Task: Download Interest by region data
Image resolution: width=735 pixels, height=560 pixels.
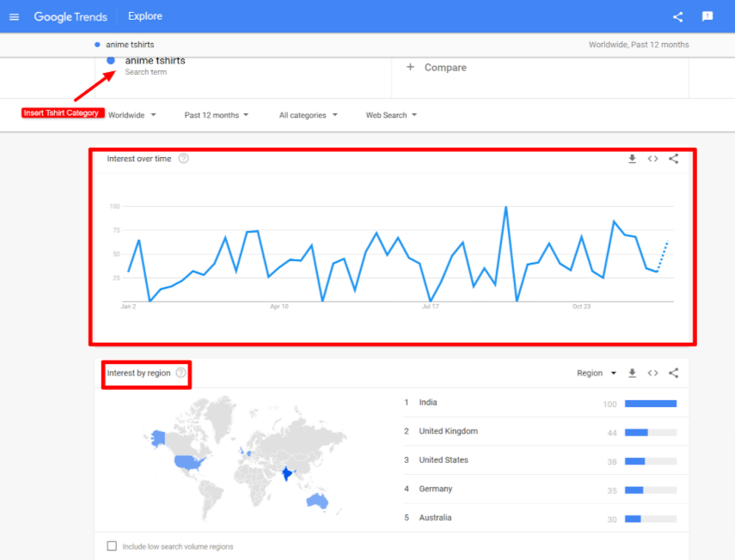Action: click(632, 374)
